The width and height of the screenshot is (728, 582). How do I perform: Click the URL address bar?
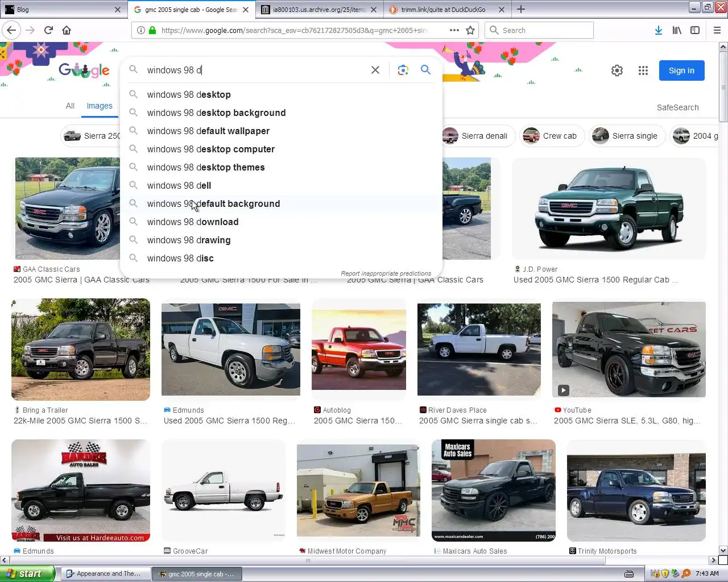[x=296, y=30]
